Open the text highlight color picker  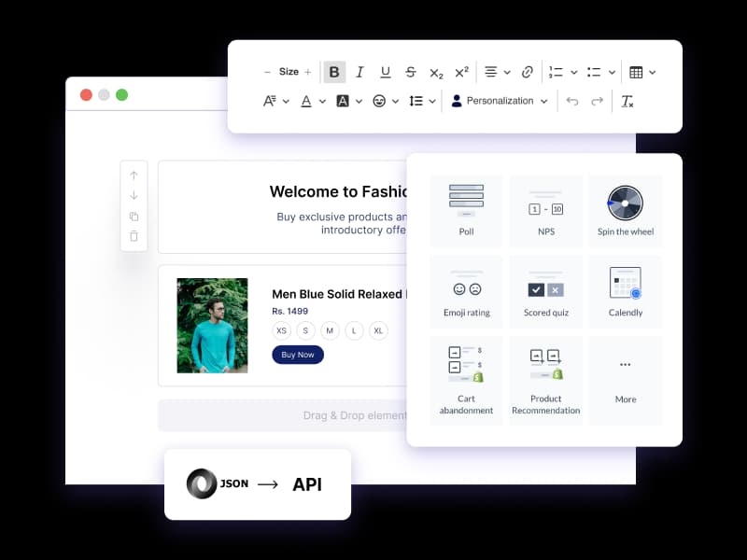pos(348,101)
